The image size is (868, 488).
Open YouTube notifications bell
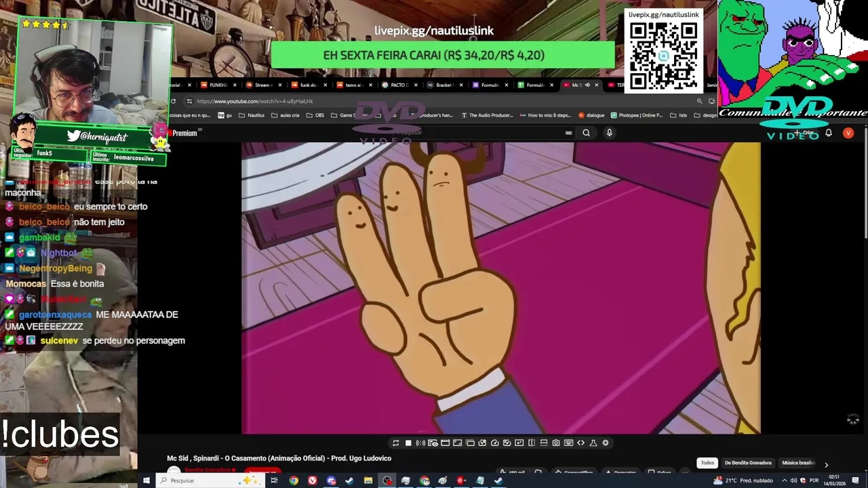click(x=829, y=133)
